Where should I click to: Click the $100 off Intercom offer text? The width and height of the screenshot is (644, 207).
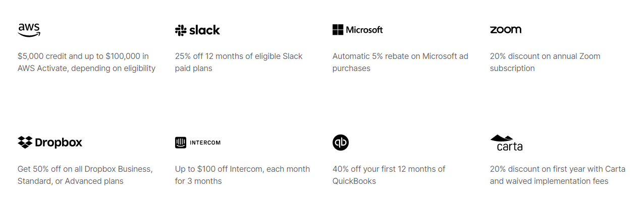point(242,175)
